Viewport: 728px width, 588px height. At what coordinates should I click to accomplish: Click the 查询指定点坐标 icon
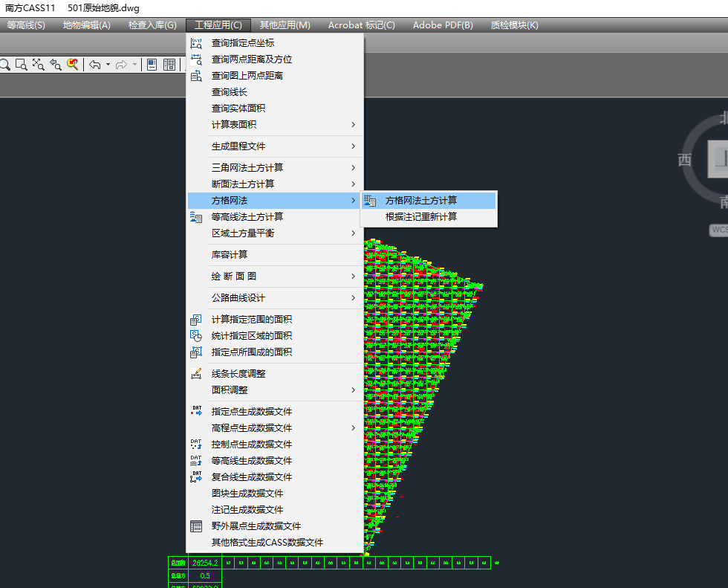point(196,43)
